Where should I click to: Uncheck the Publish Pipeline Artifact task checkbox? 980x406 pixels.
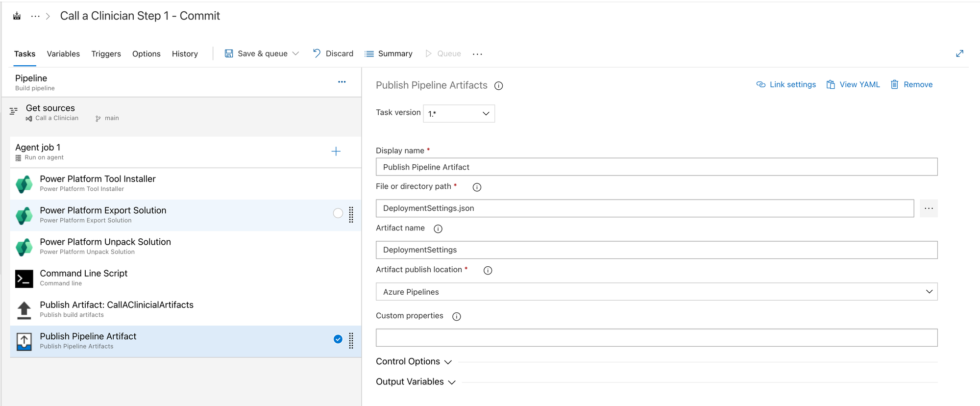tap(338, 339)
